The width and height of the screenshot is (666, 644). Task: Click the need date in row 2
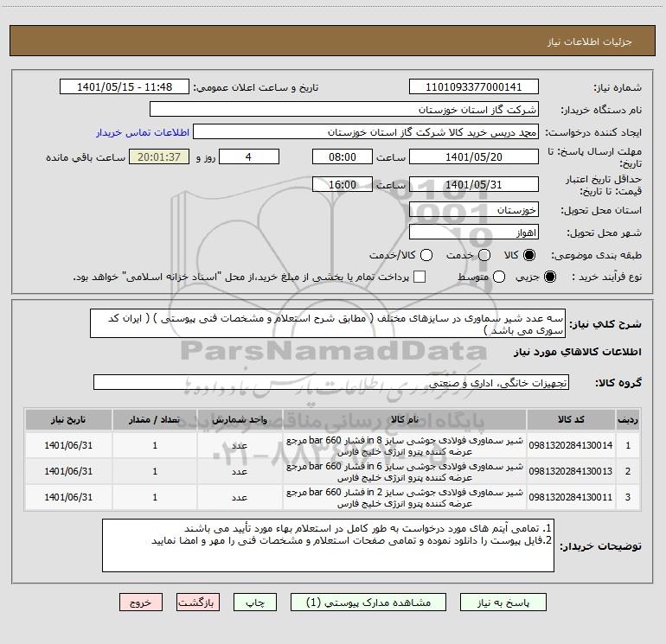click(x=68, y=471)
